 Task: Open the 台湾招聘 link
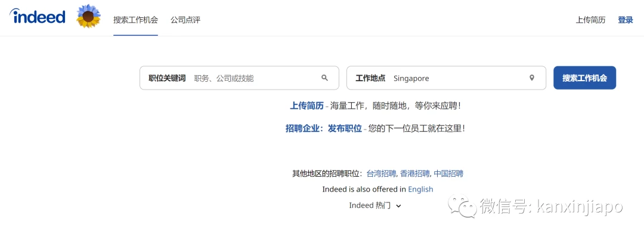pyautogui.click(x=381, y=174)
